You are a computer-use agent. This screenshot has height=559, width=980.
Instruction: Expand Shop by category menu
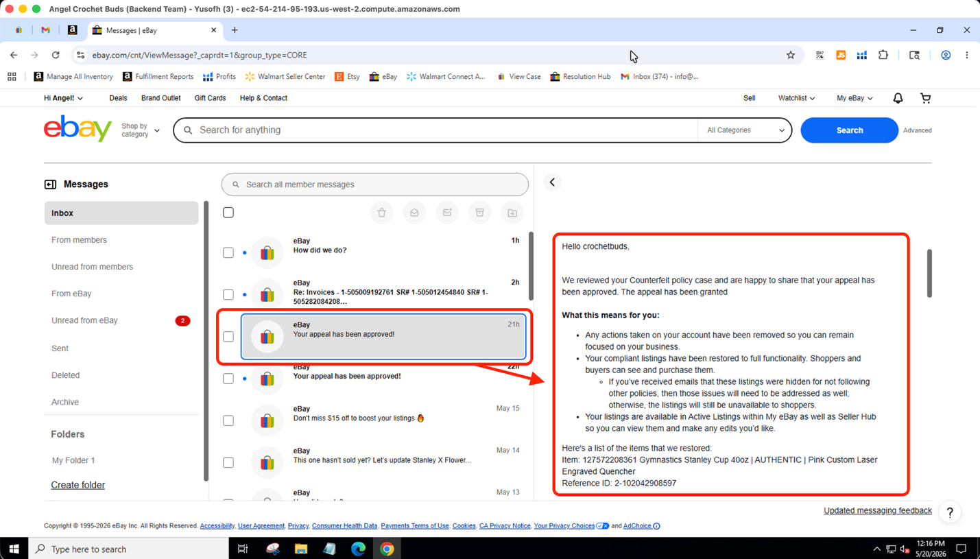pyautogui.click(x=141, y=130)
